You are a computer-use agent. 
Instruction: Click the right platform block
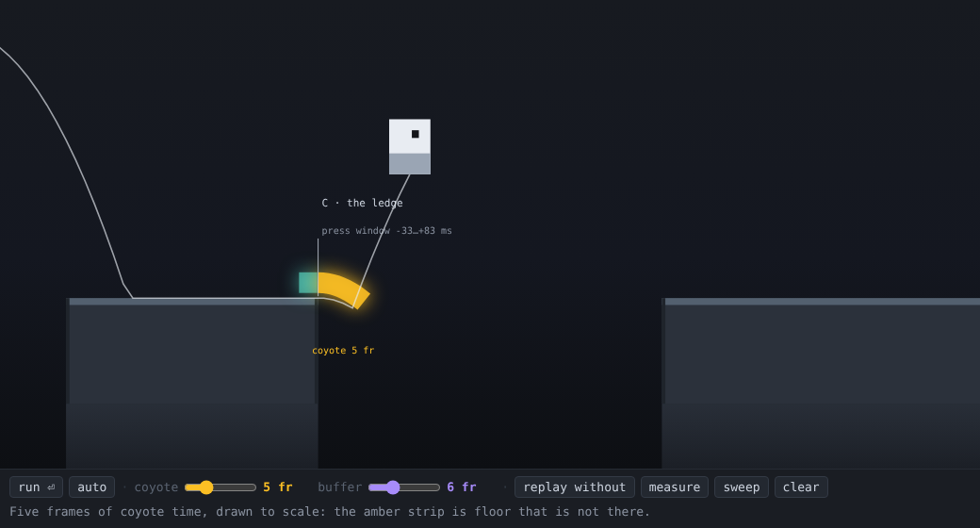pyautogui.click(x=821, y=383)
